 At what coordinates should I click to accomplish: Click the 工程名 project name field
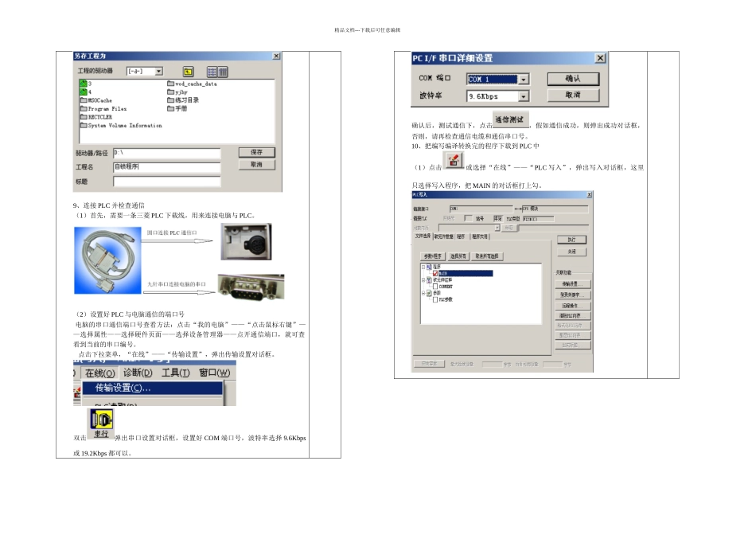[x=167, y=167]
